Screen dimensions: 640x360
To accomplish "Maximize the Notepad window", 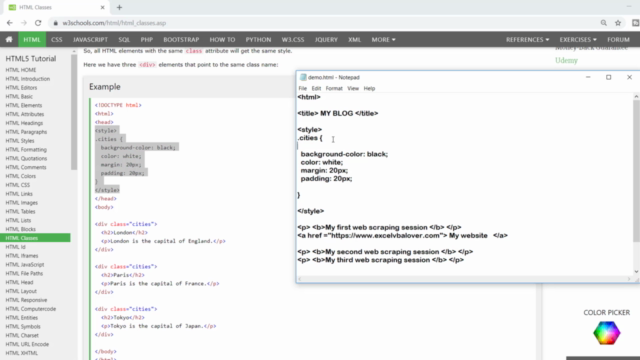I will (609, 77).
